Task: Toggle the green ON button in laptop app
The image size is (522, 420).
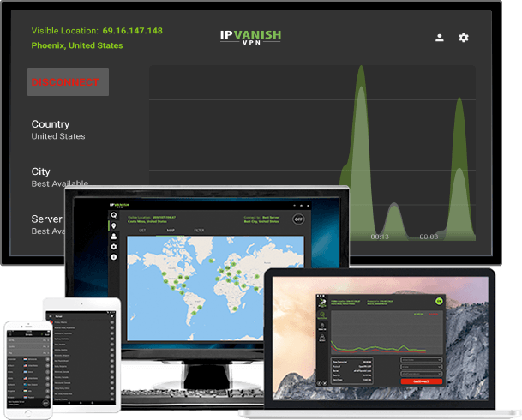Action: [x=439, y=301]
